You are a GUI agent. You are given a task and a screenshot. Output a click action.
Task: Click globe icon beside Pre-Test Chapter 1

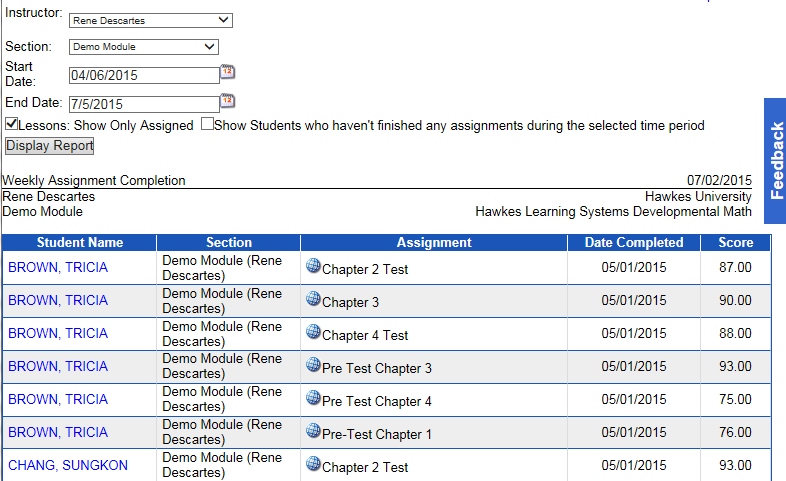[x=313, y=431]
